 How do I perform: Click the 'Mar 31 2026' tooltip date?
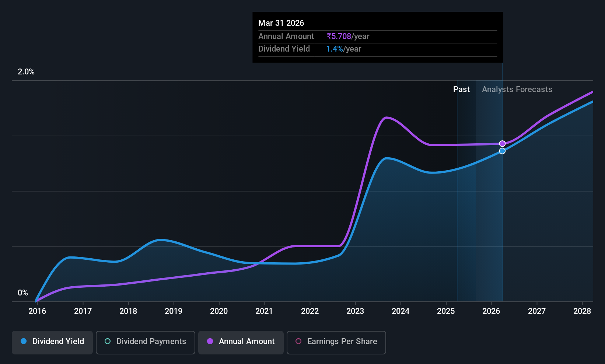pyautogui.click(x=281, y=23)
